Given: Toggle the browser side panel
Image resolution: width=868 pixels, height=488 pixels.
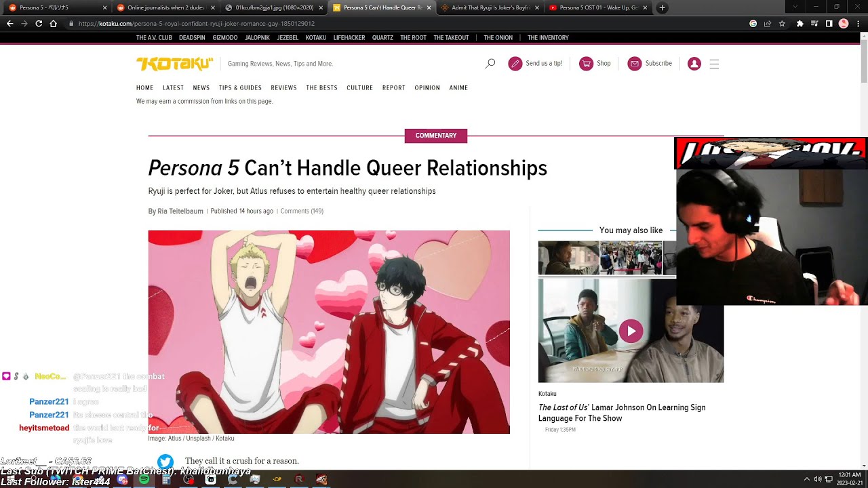Looking at the screenshot, I should click(x=829, y=23).
